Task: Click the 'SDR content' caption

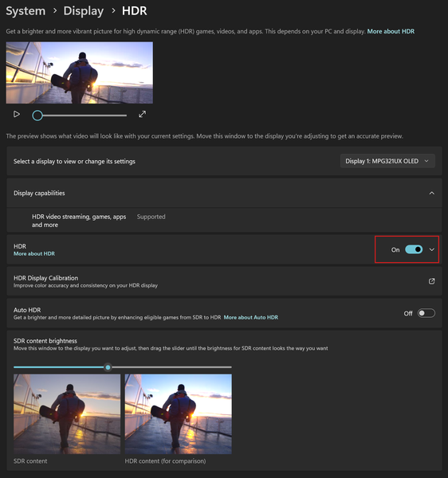Action: coord(30,461)
